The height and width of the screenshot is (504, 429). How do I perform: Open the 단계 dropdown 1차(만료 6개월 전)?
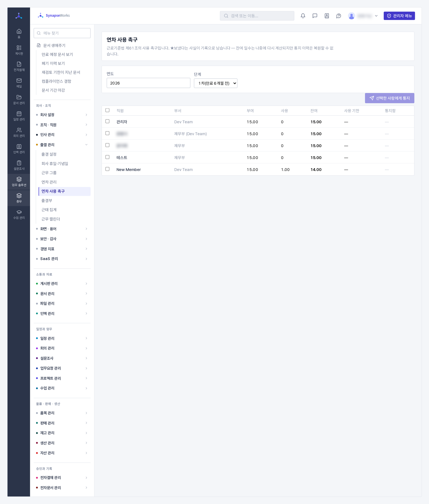[x=216, y=83]
